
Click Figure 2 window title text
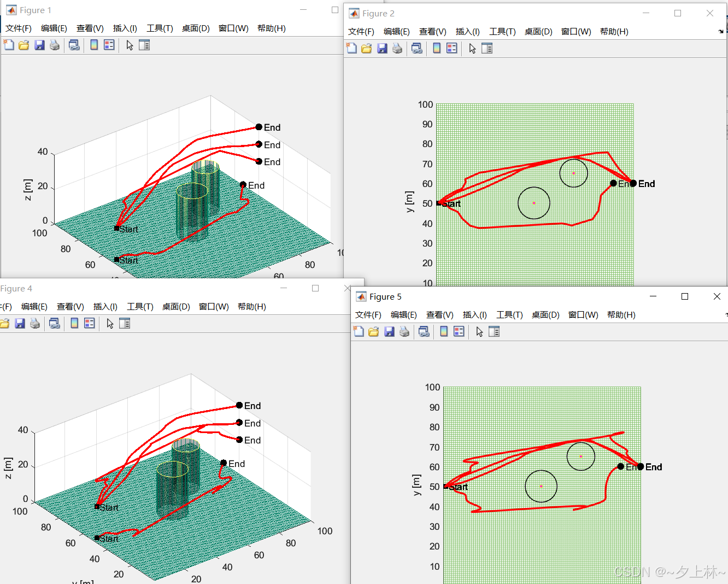coord(378,13)
